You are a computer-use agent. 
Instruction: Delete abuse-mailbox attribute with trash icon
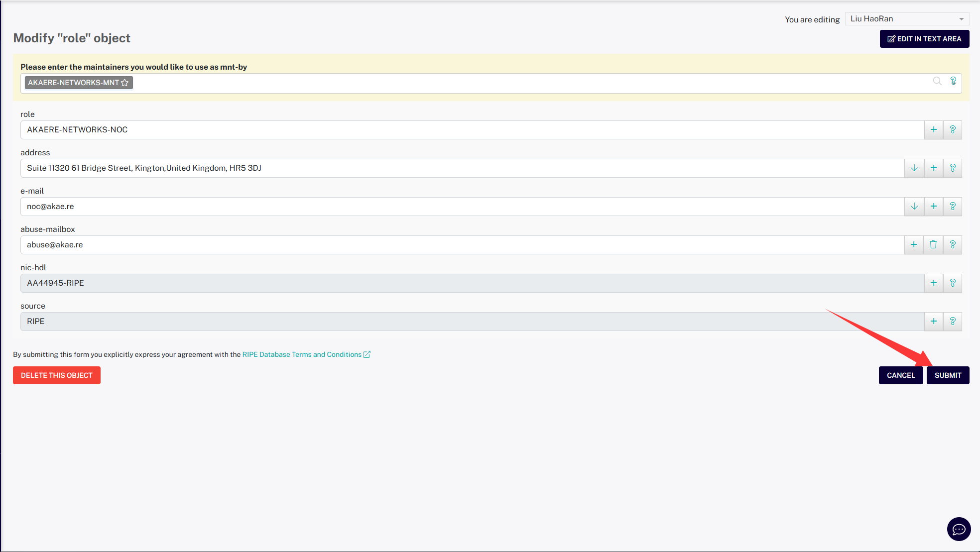click(933, 245)
